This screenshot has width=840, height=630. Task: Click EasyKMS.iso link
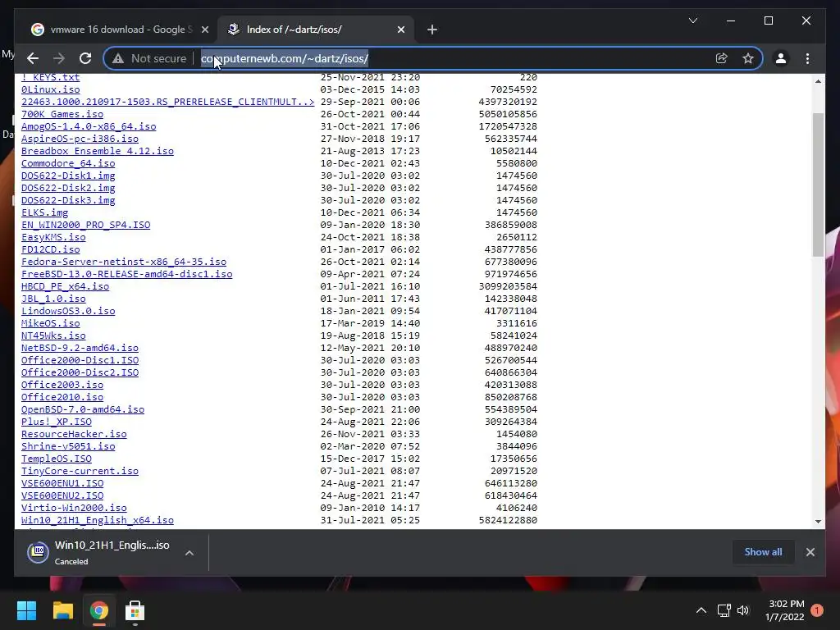click(53, 237)
